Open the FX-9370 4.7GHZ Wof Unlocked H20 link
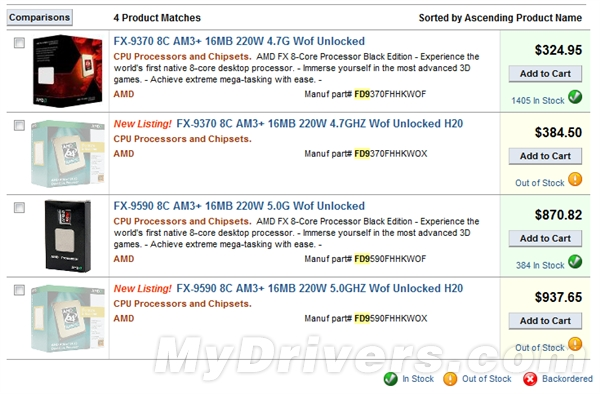The image size is (600, 394). [320, 124]
